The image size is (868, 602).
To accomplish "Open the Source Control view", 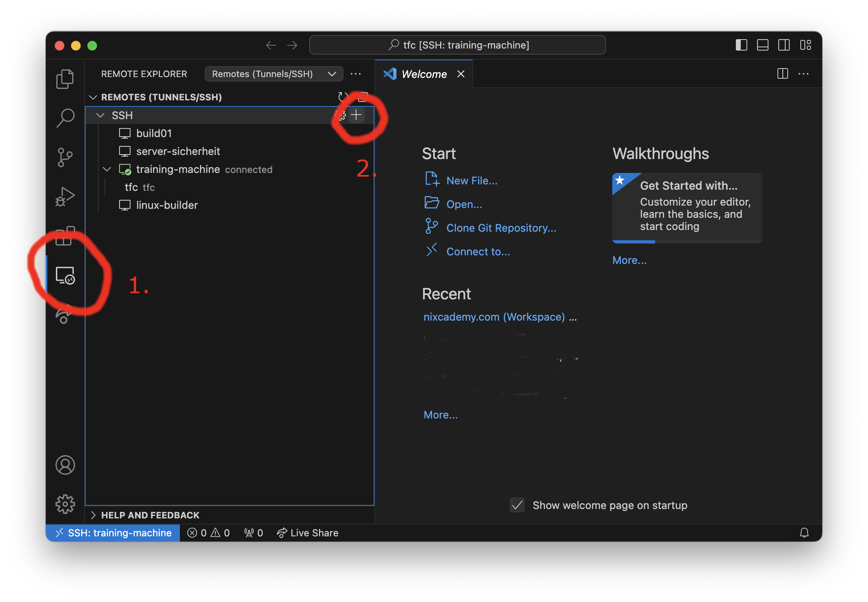I will coord(65,157).
